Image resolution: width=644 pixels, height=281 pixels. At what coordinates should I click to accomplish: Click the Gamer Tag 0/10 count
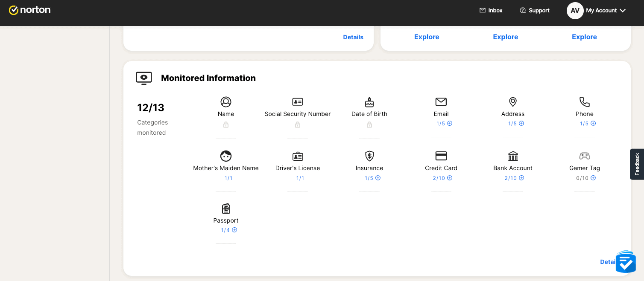582,178
